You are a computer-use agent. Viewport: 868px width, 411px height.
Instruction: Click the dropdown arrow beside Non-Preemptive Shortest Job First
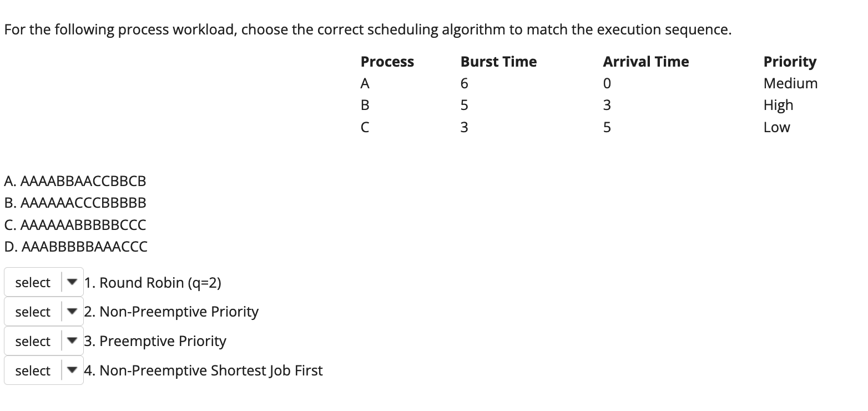72,370
